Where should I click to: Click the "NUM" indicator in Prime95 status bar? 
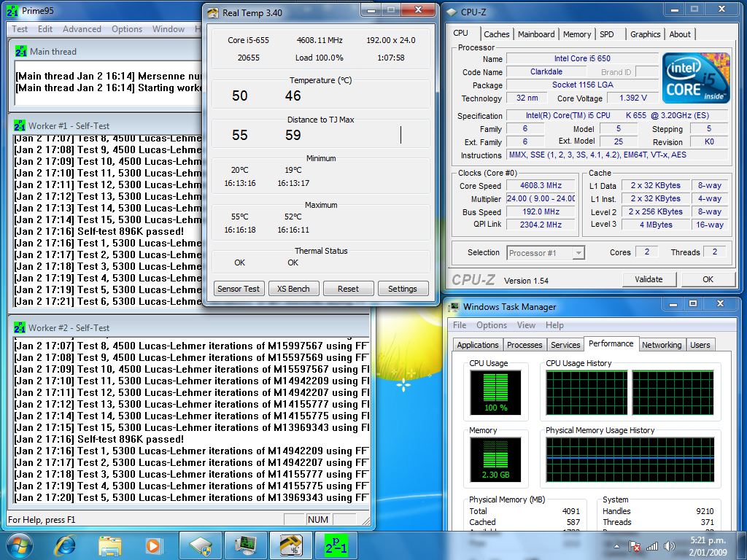pyautogui.click(x=318, y=519)
